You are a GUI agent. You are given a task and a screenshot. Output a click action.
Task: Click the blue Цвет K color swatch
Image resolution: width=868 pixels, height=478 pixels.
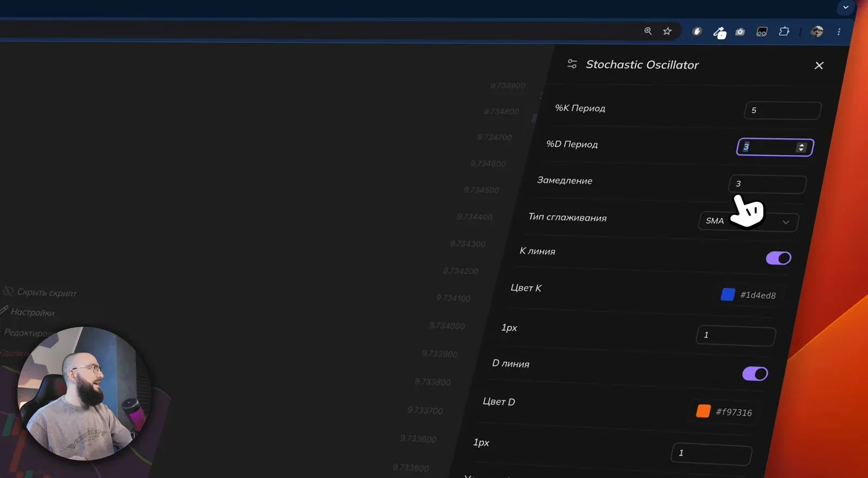pyautogui.click(x=727, y=294)
